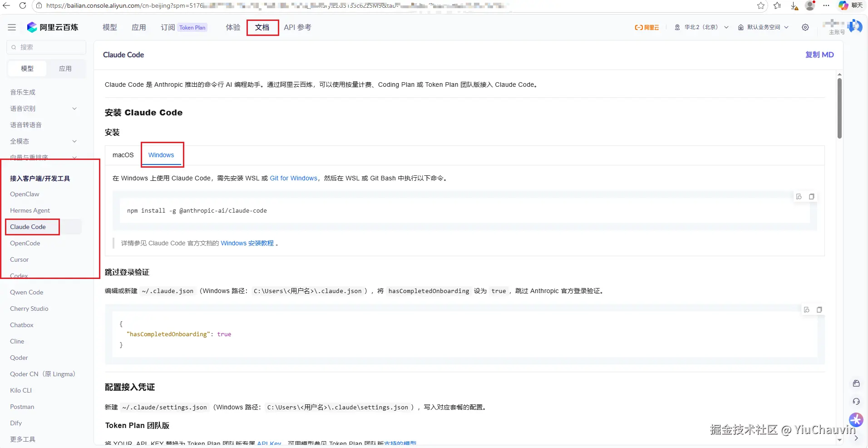This screenshot has height=448, width=868.
Task: Open 音乐生成 in the sidebar
Action: 23,92
